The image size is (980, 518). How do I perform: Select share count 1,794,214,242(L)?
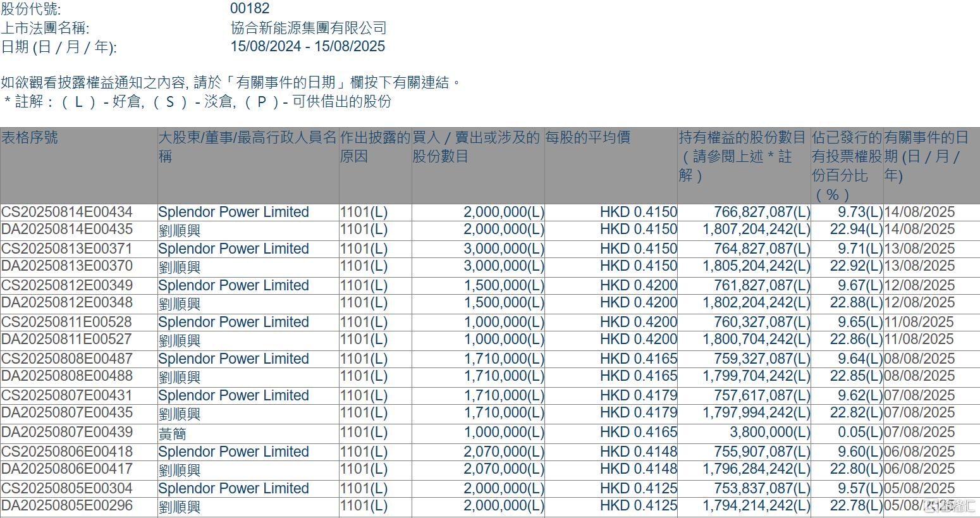pyautogui.click(x=756, y=505)
